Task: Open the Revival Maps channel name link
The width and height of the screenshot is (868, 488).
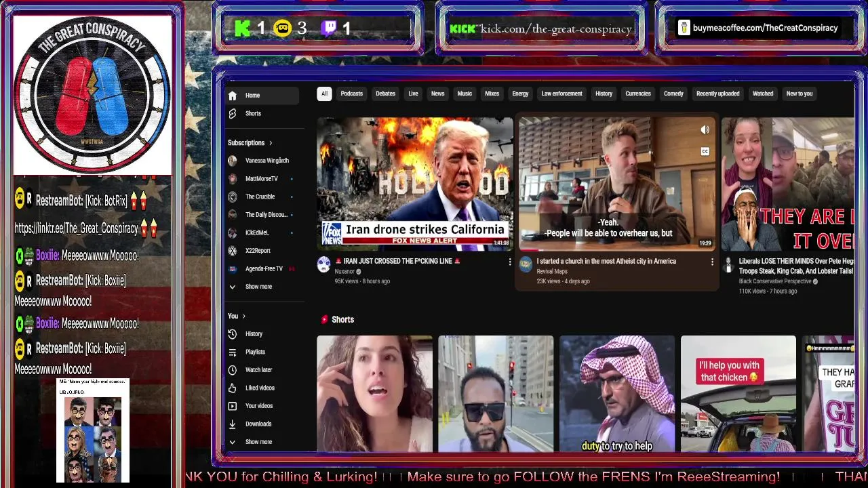Action: point(552,272)
